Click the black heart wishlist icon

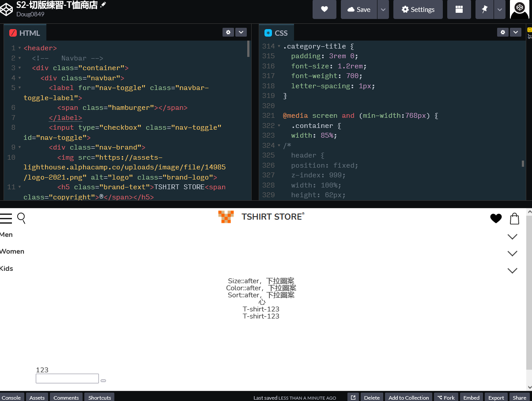(496, 218)
